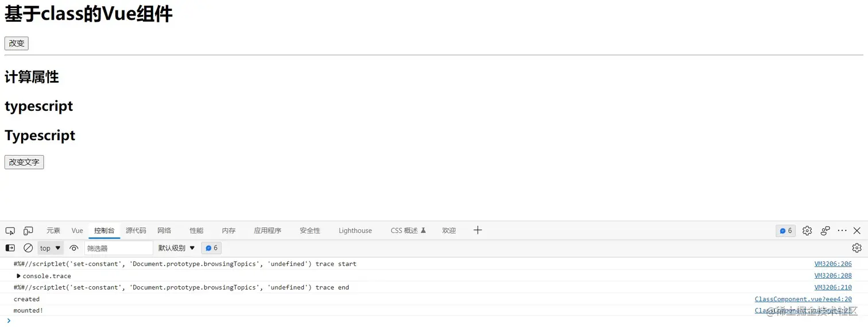868x327 pixels.
Task: Open the CSS 概述 tab
Action: point(409,230)
